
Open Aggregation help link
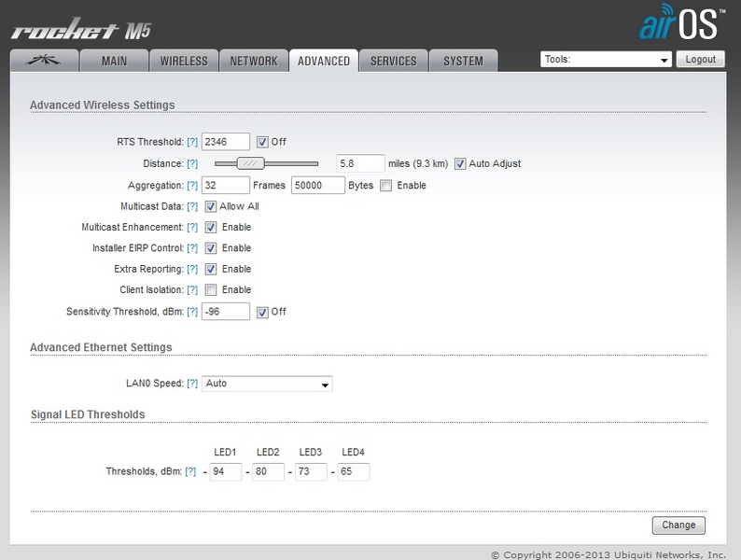coord(192,185)
